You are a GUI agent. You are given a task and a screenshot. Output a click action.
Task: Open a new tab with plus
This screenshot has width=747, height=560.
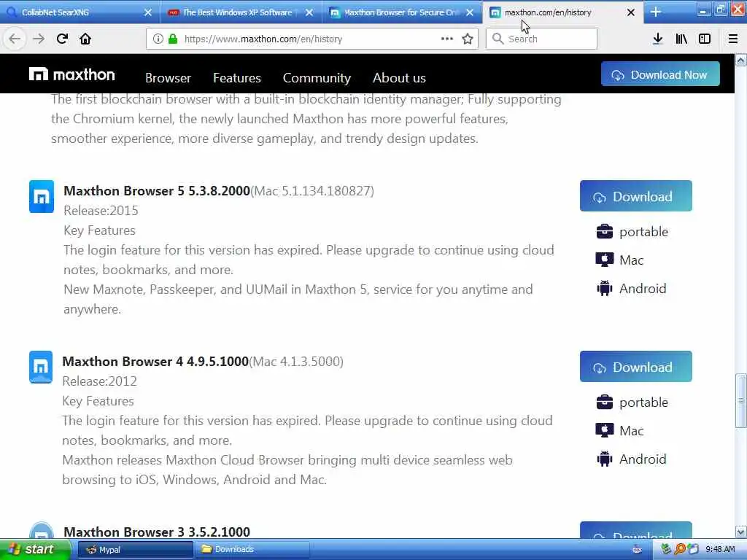pos(656,12)
